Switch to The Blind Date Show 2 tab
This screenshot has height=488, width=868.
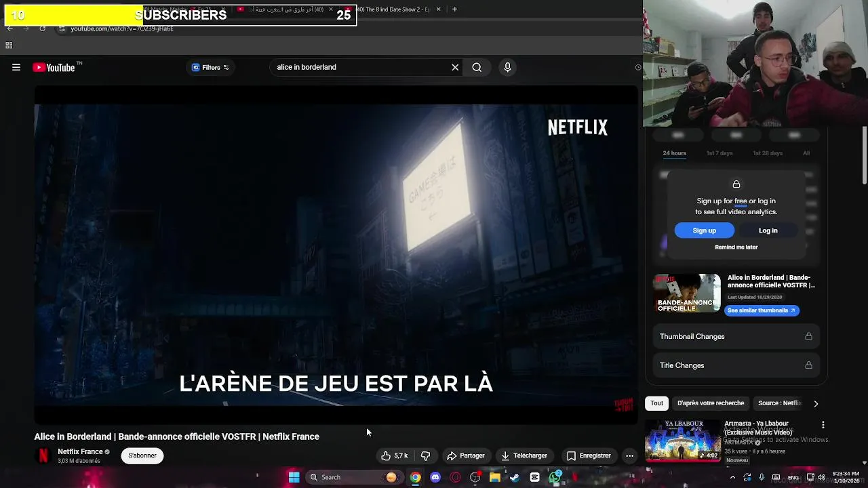[x=393, y=9]
